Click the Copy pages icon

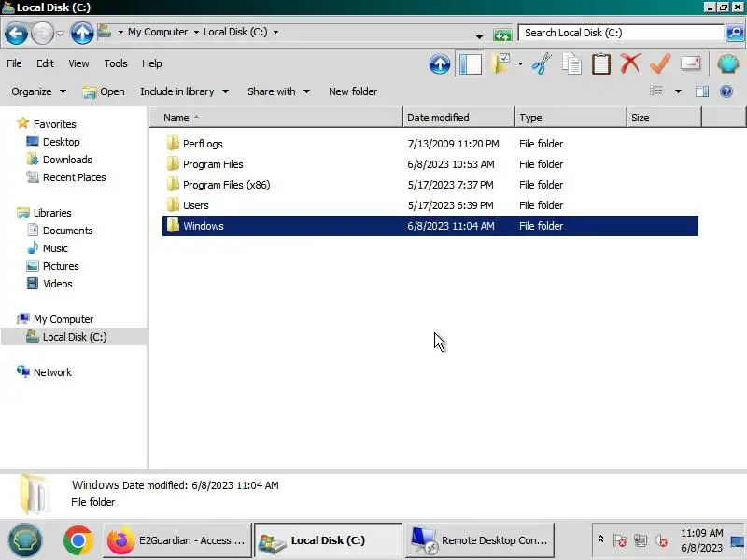[x=571, y=63]
